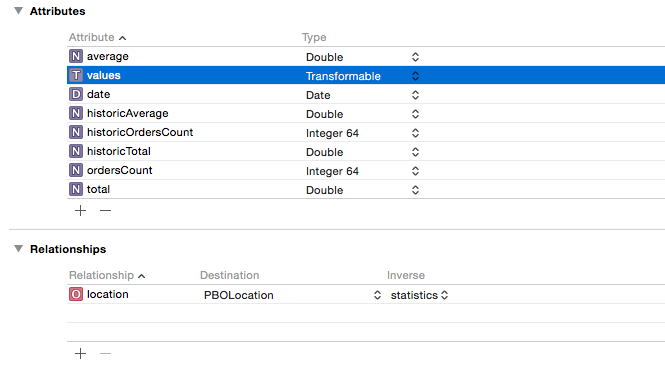665x365 pixels.
Task: Open Transformable type dropdown for values
Action: 415,76
